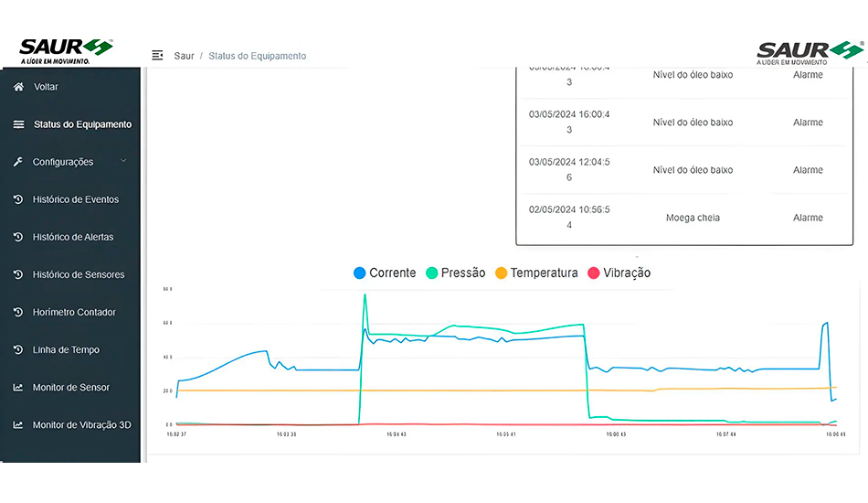Click the red Vibração legend color dot
The width and height of the screenshot is (868, 503).
coord(593,273)
